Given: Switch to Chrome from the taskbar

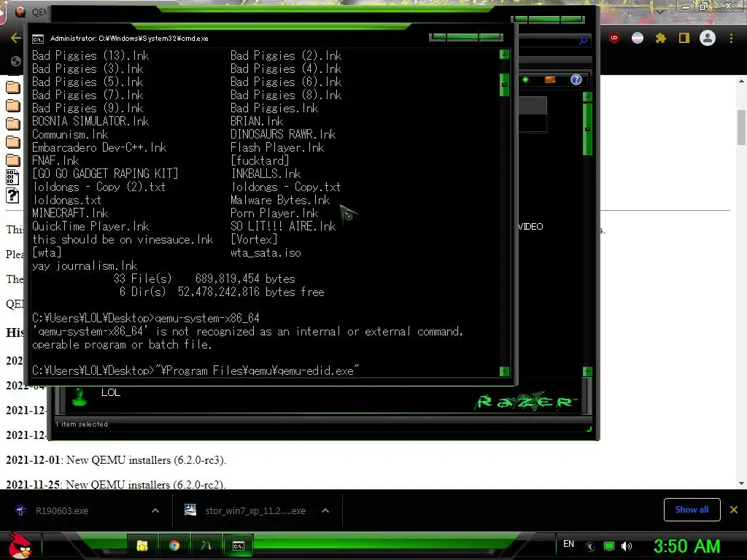Looking at the screenshot, I should click(x=174, y=545).
